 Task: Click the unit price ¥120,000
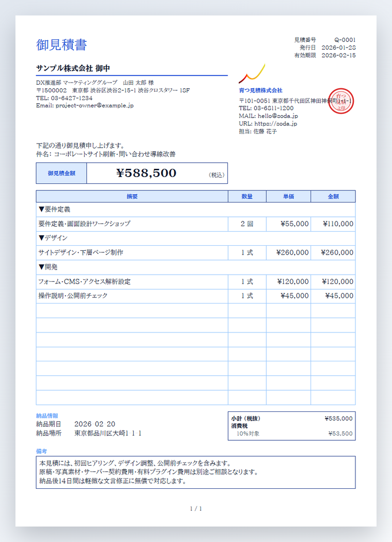pos(293,282)
